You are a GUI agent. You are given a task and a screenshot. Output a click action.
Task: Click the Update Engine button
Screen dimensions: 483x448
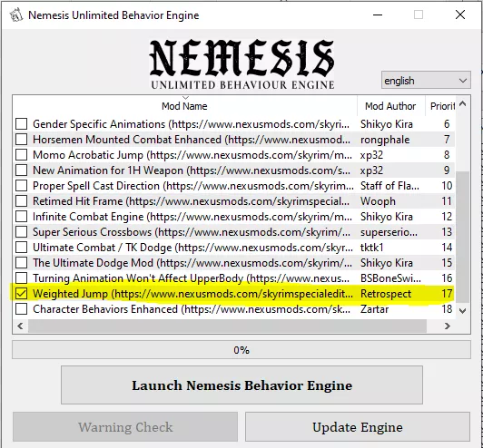[358, 427]
